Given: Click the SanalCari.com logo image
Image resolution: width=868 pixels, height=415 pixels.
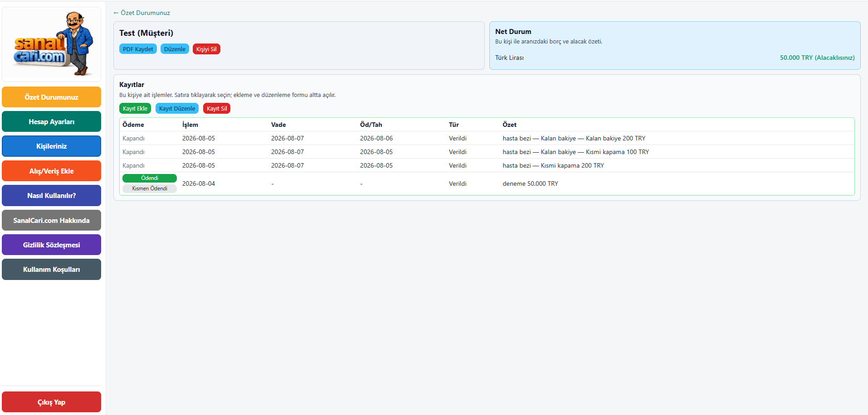Looking at the screenshot, I should click(52, 44).
